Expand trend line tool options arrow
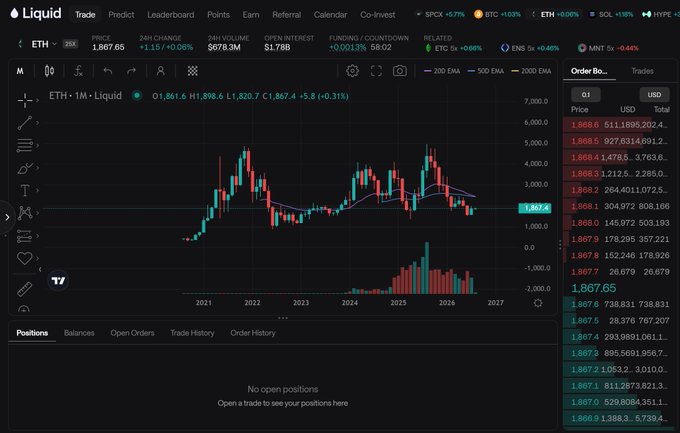680x433 pixels. pyautogui.click(x=38, y=123)
